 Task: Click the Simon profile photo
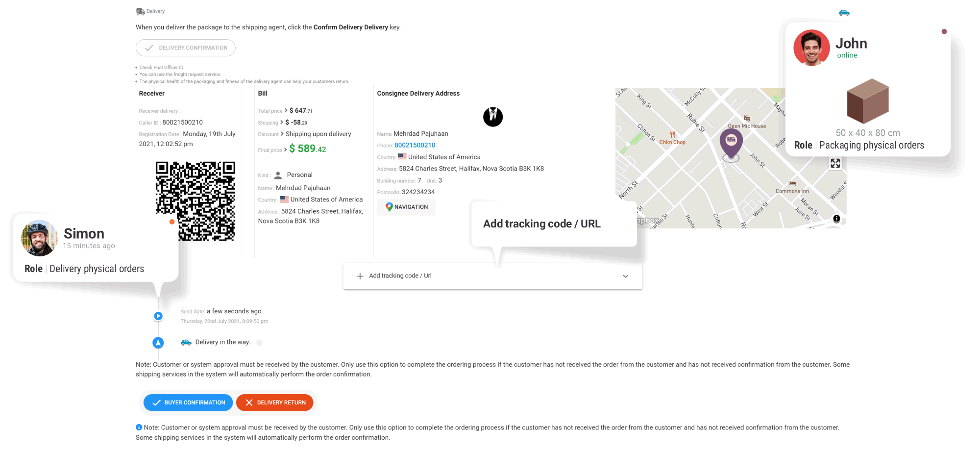click(39, 238)
